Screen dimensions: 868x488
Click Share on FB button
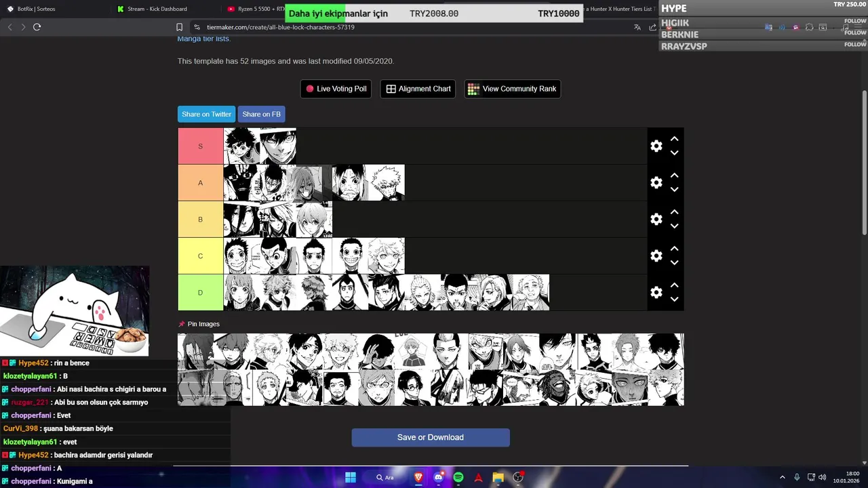click(x=261, y=114)
